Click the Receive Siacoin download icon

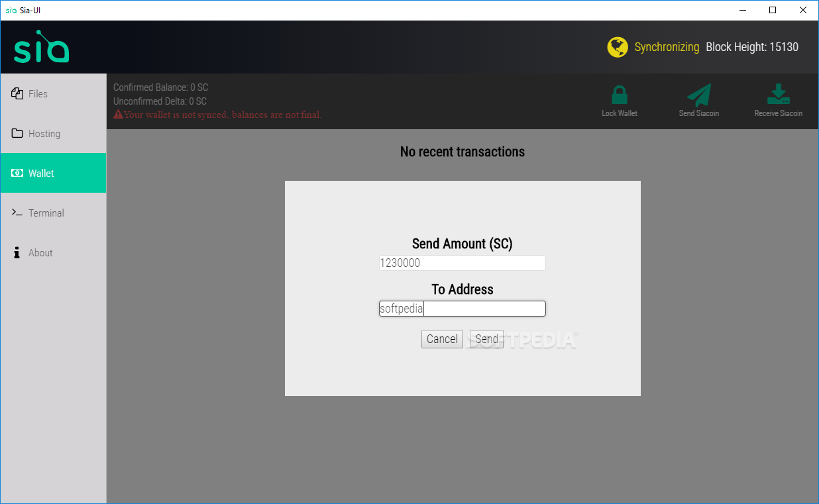pos(779,95)
